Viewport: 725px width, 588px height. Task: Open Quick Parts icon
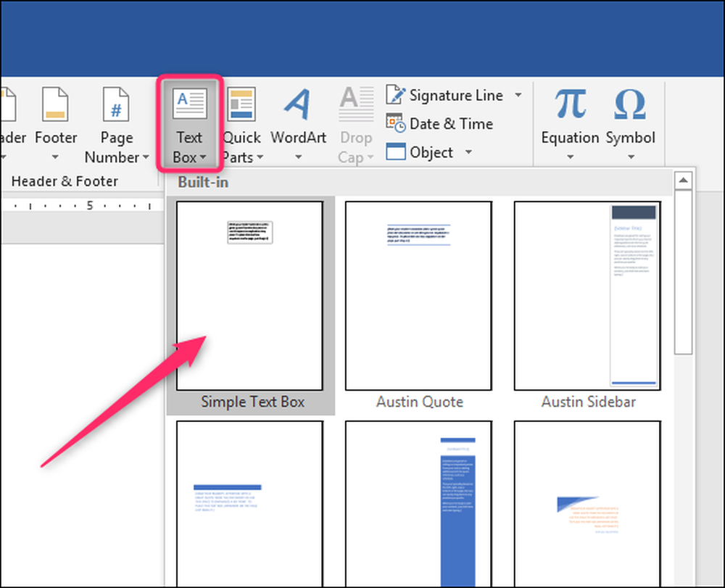click(241, 104)
